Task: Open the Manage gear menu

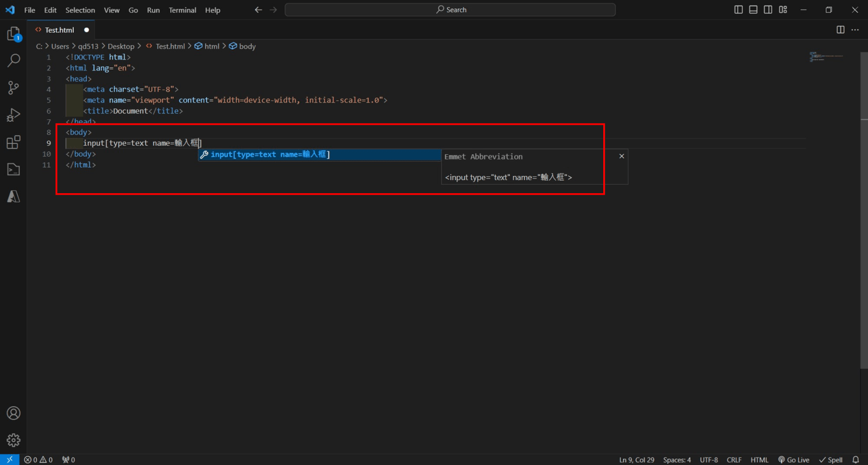Action: click(14, 440)
